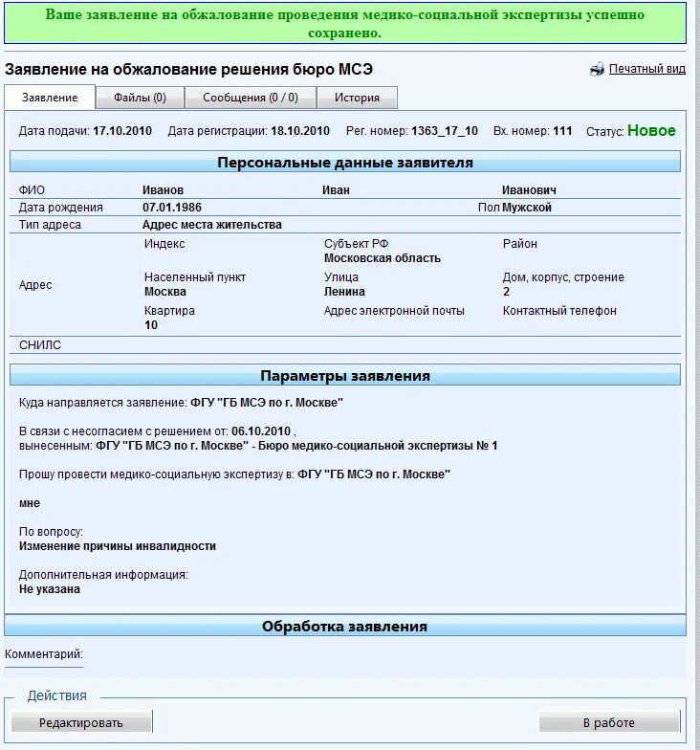The width and height of the screenshot is (700, 750).
Task: Click the Индекс field label
Action: [x=164, y=244]
